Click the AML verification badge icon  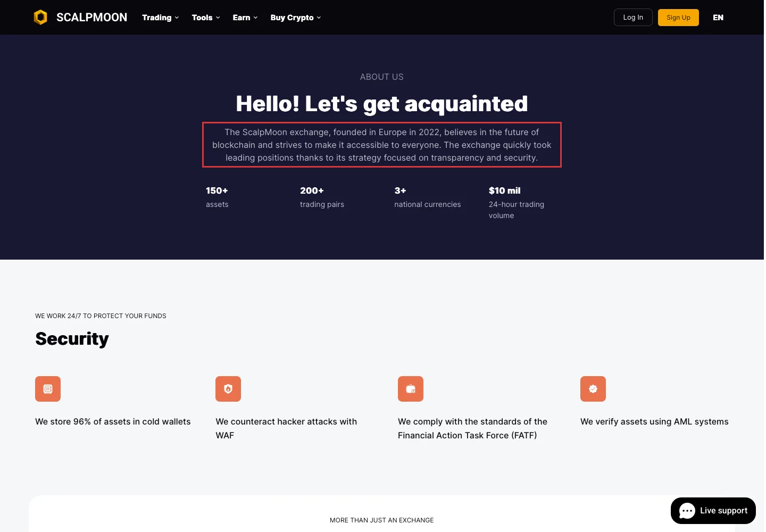coord(593,389)
